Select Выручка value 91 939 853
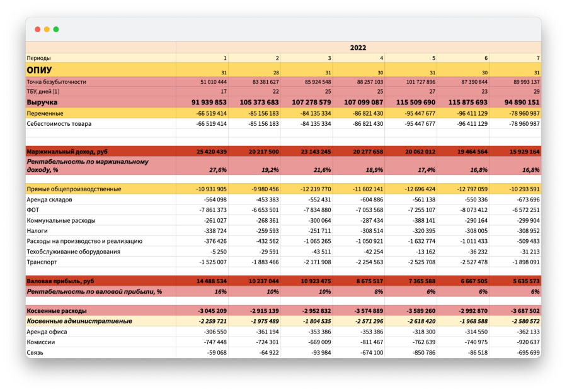The image size is (567, 392). (x=203, y=102)
